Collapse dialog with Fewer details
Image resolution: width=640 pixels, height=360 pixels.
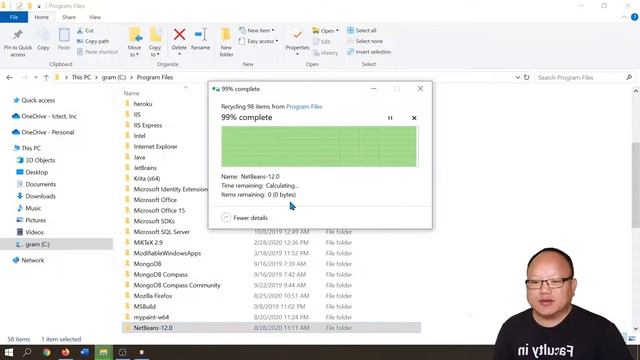point(244,218)
